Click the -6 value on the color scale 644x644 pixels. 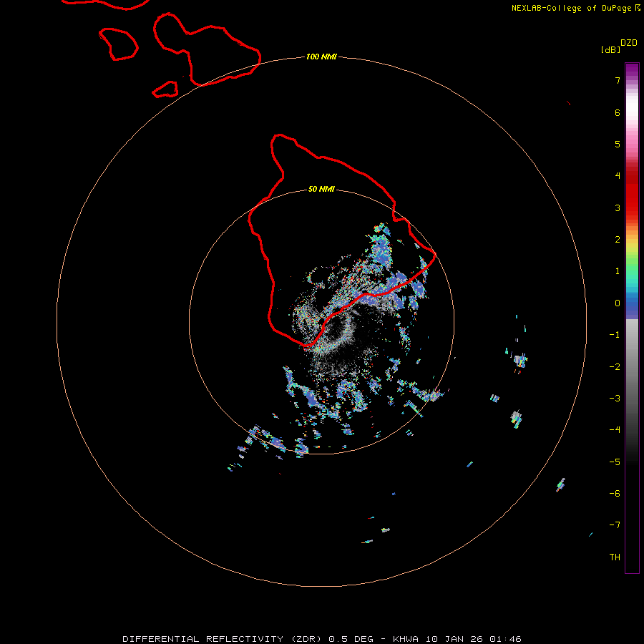615,494
